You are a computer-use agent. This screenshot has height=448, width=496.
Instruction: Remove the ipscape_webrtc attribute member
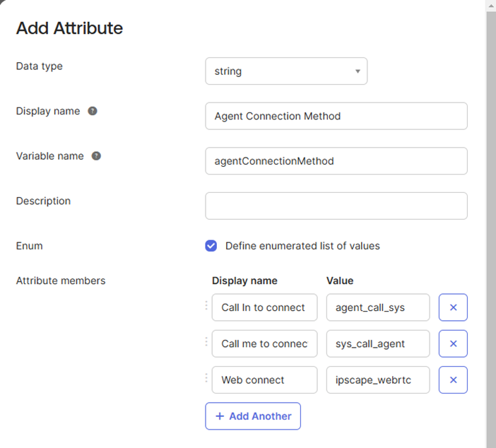point(453,379)
